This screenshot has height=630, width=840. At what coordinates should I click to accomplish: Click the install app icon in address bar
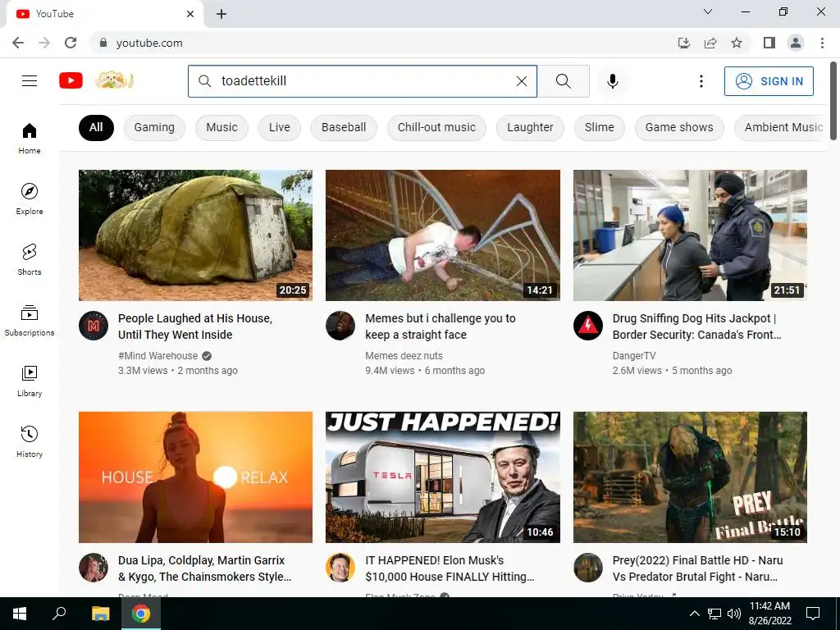click(683, 43)
